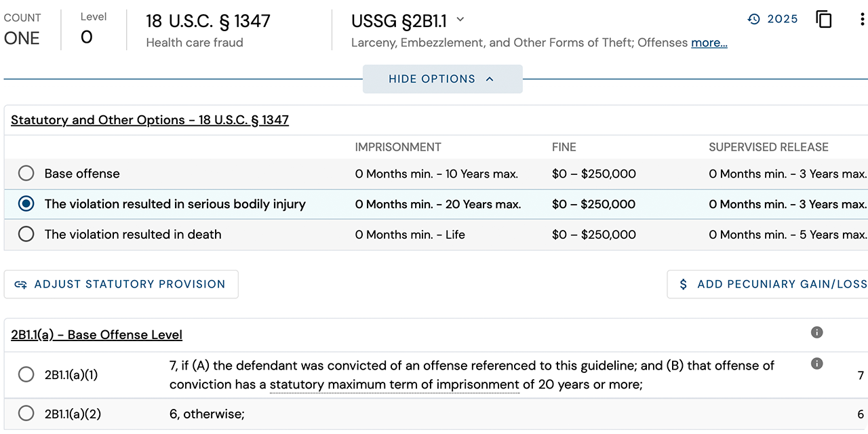Click the chevron-up icon inside Hide Options
This screenshot has width=868, height=434.
(490, 79)
